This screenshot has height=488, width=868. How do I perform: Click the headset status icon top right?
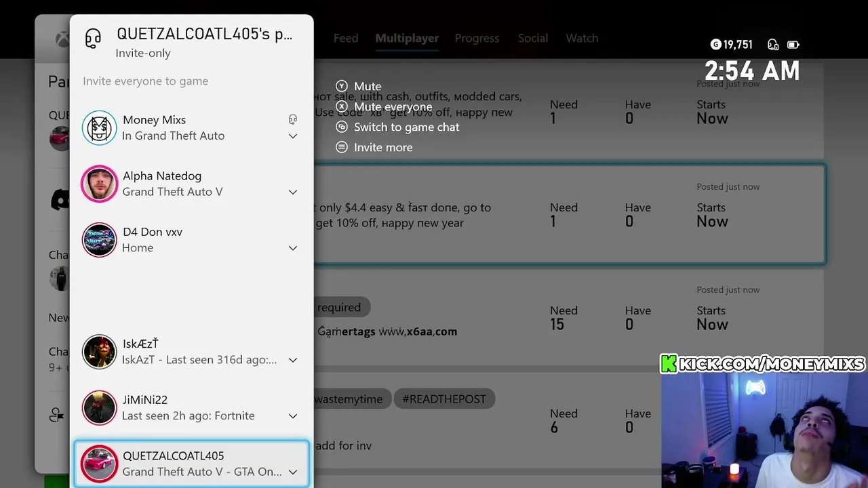(x=773, y=45)
